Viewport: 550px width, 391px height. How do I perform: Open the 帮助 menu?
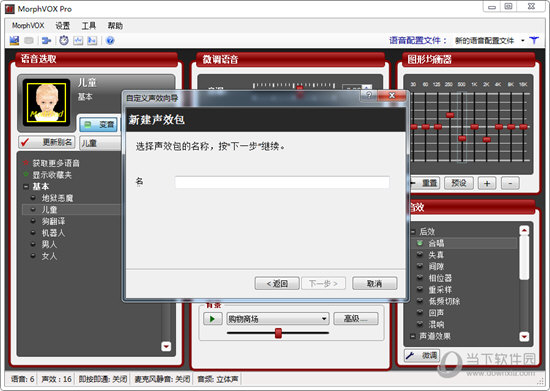(x=115, y=26)
